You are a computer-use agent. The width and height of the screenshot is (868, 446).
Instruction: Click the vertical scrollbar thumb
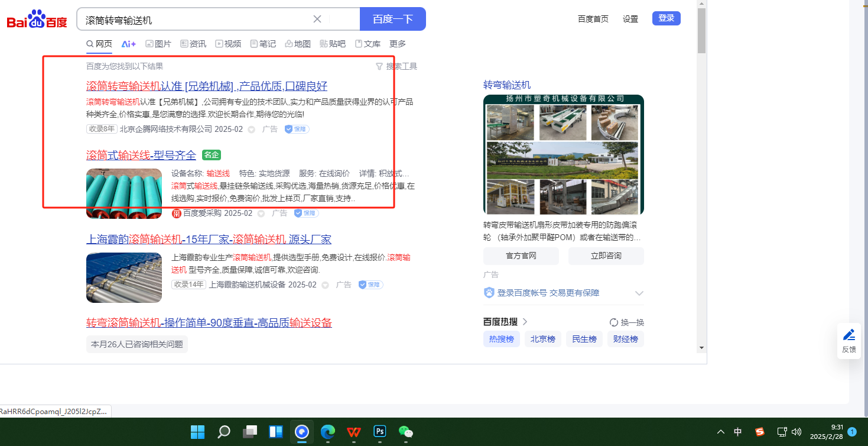point(702,31)
